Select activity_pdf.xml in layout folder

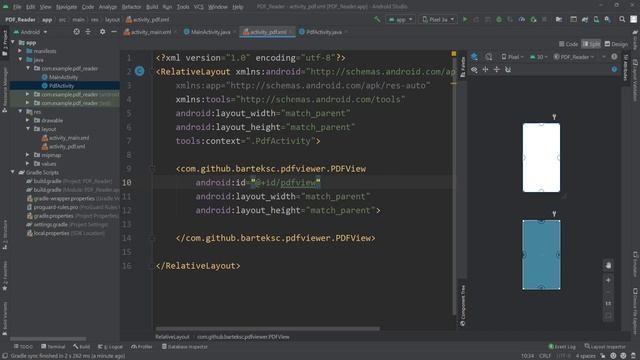[x=63, y=147]
